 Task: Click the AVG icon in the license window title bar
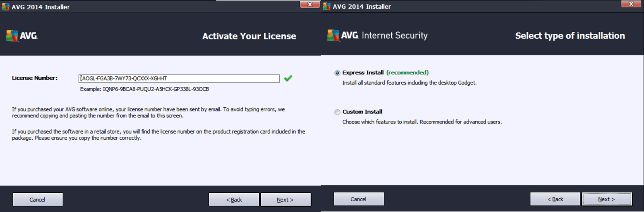[6, 7]
